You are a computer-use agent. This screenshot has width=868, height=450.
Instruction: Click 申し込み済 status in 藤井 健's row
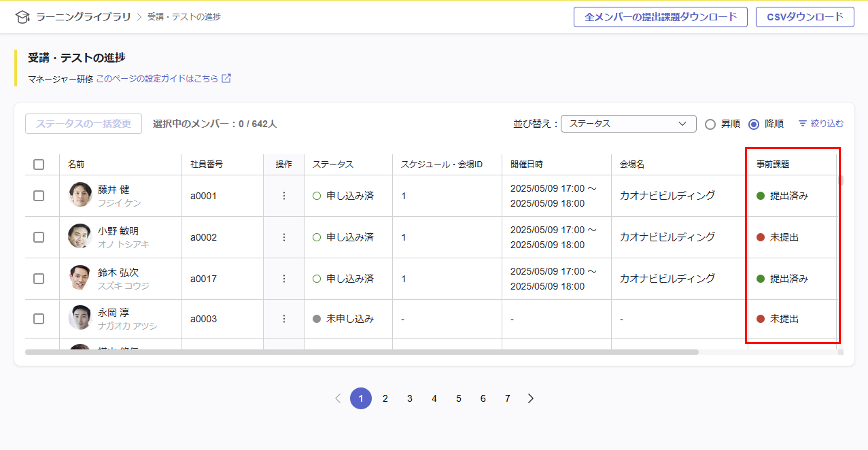click(x=343, y=196)
